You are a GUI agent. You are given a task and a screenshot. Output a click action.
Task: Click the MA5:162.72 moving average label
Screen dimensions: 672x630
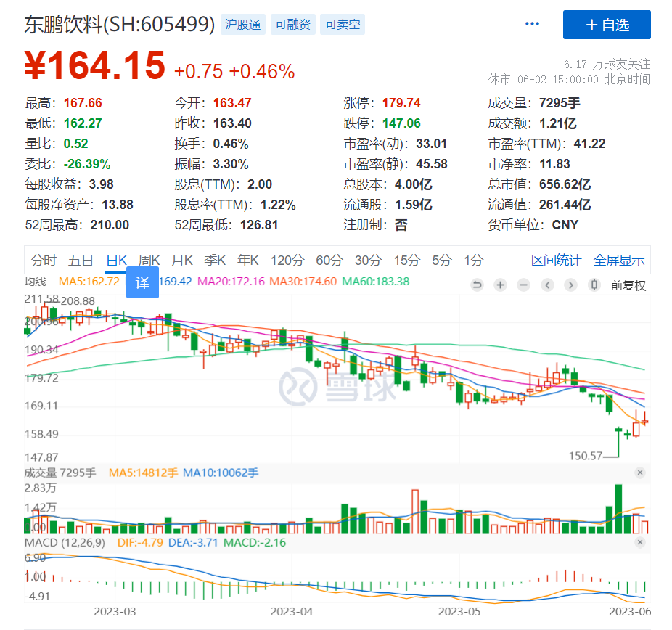pos(89,282)
